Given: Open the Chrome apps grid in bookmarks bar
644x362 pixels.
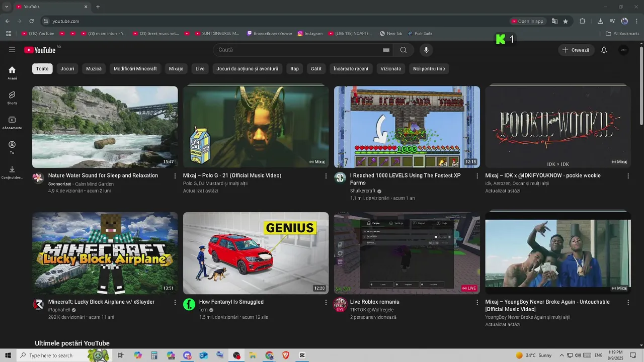Looking at the screenshot, I should pyautogui.click(x=9, y=34).
